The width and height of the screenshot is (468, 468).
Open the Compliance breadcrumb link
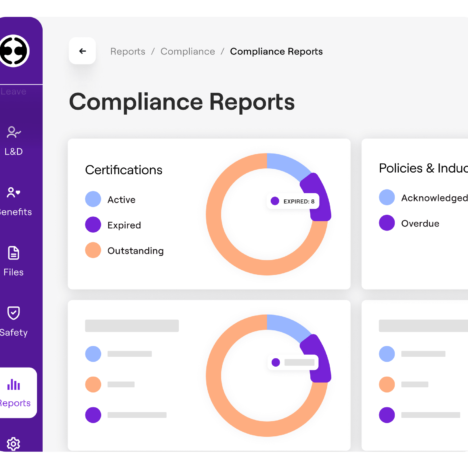[188, 51]
